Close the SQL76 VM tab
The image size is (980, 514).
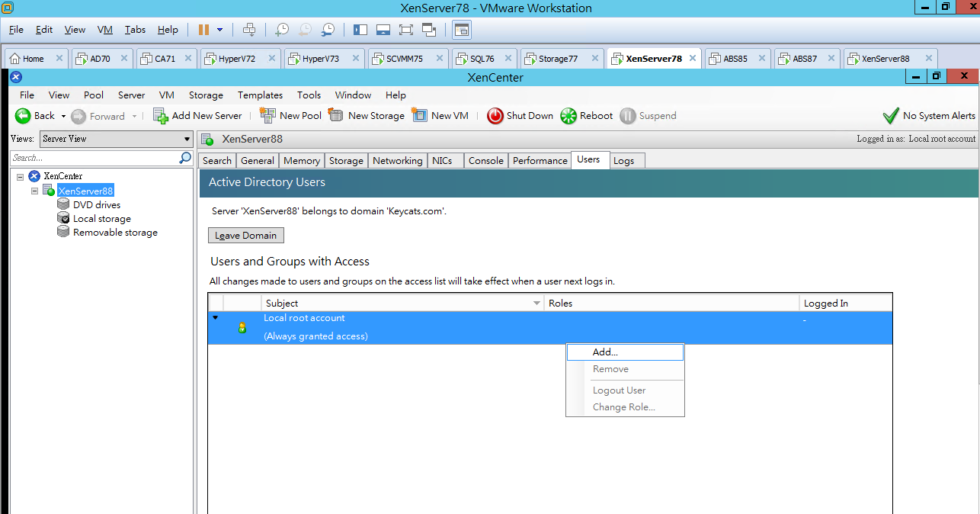click(508, 59)
